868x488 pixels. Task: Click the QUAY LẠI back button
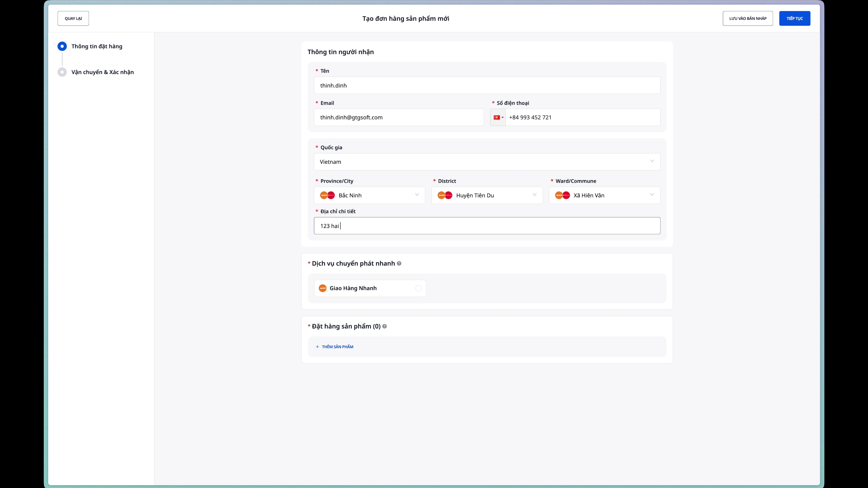(x=73, y=19)
